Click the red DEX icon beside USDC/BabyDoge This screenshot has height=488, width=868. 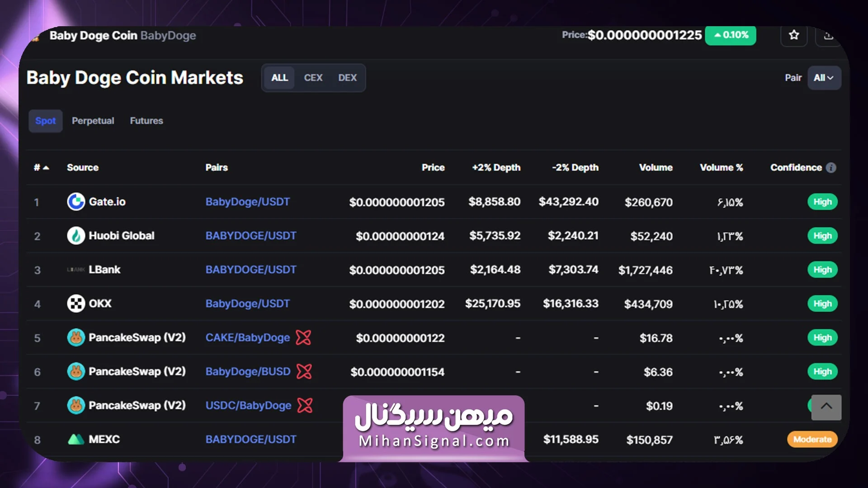tap(305, 405)
